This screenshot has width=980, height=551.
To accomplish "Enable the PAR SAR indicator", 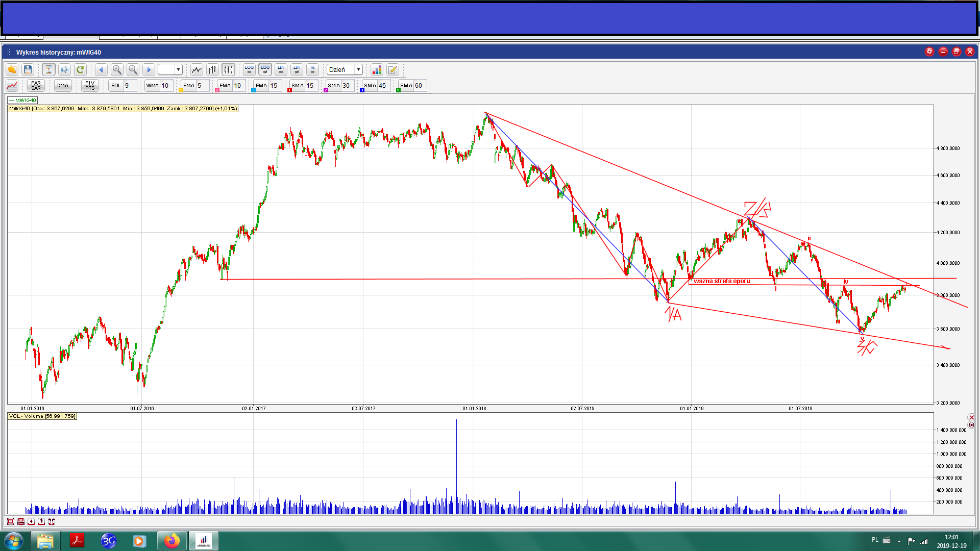I will pos(36,85).
